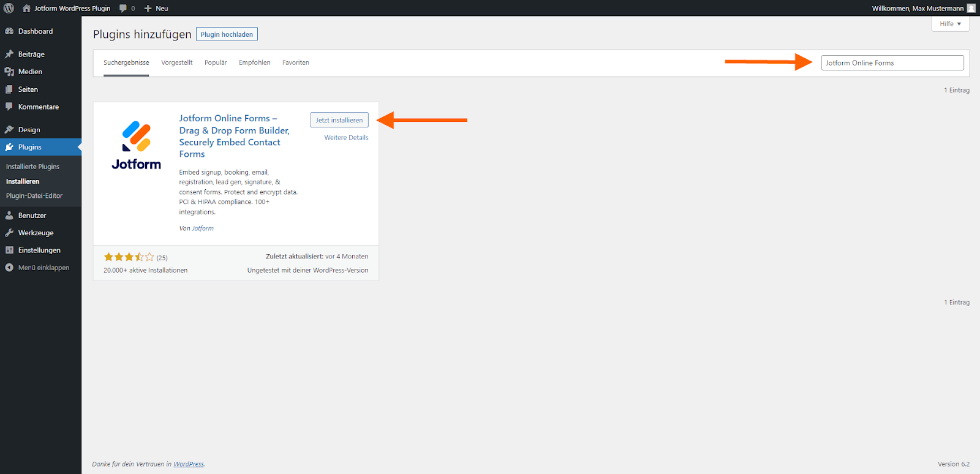Click the user avatar in the top right
The height and width of the screenshot is (474, 980).
tap(971, 8)
